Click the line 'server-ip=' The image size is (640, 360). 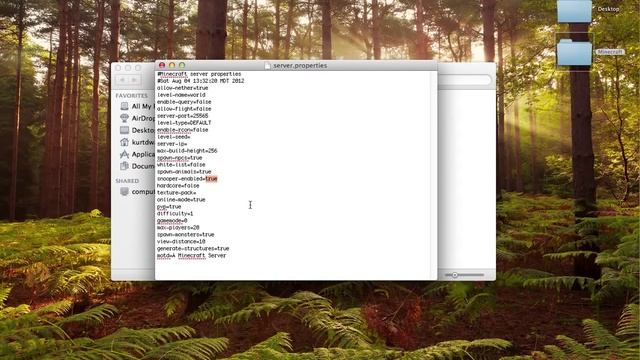coord(172,144)
